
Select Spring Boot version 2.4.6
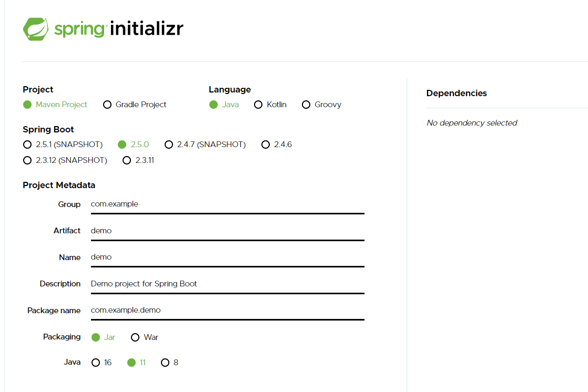[x=266, y=145]
